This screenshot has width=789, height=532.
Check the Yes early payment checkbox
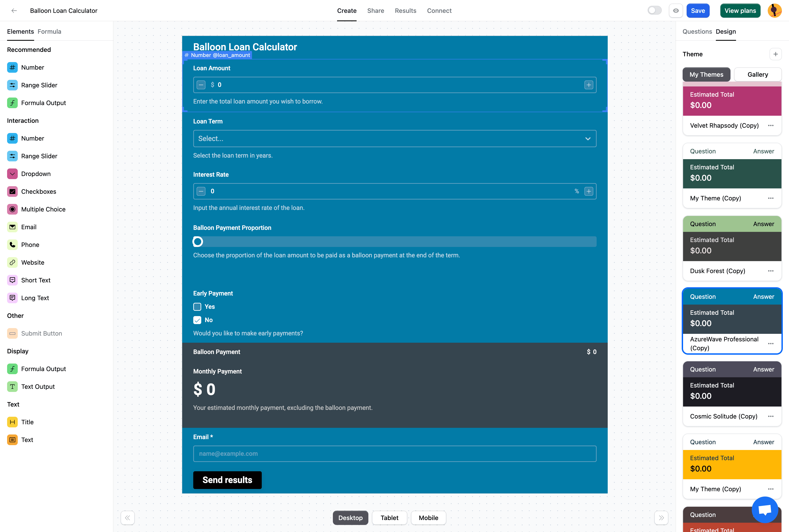197,307
